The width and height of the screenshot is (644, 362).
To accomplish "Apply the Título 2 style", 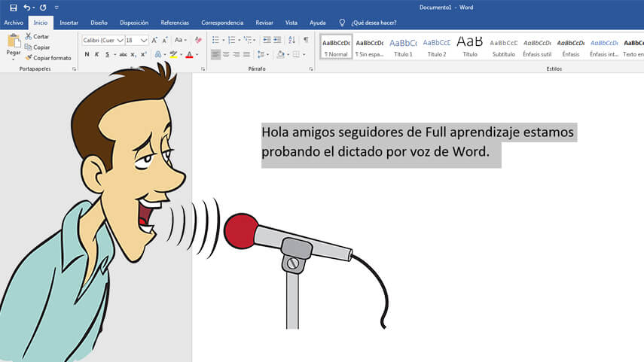I will (437, 47).
